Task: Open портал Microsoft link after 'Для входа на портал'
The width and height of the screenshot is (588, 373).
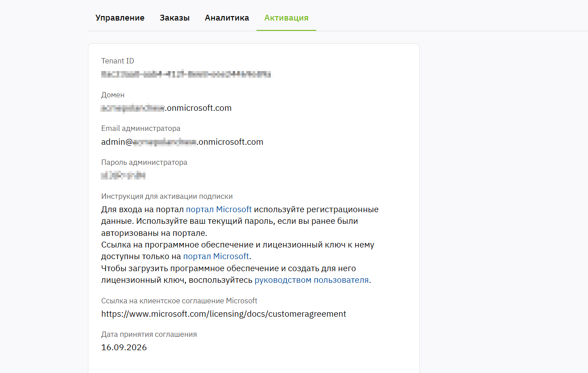Action: [x=219, y=210]
